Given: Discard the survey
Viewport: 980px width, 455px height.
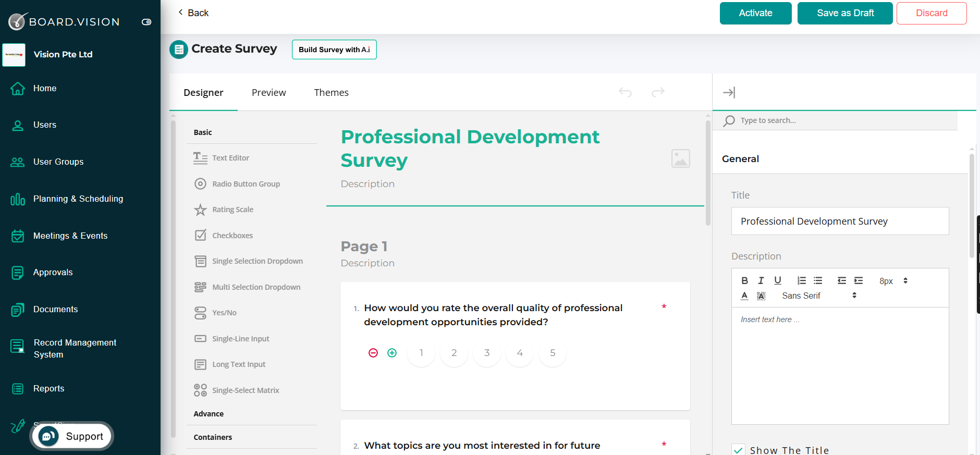Looking at the screenshot, I should 932,13.
